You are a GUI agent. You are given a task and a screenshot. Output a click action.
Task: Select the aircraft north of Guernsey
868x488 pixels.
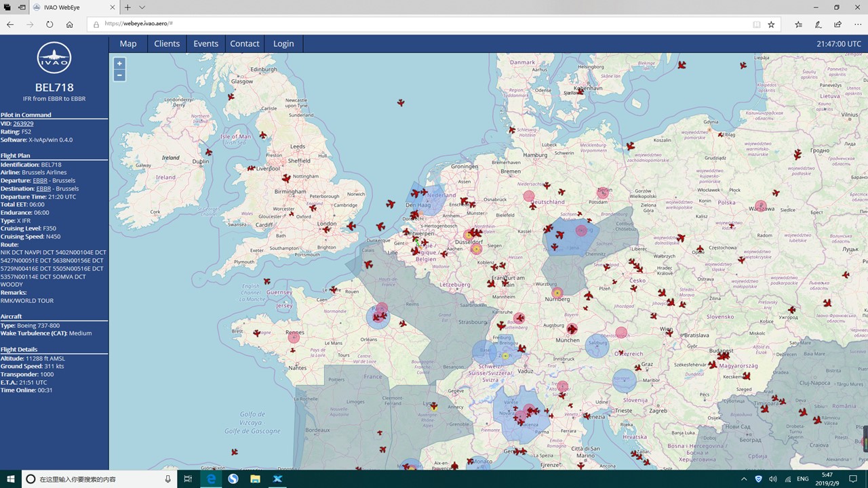click(x=267, y=281)
